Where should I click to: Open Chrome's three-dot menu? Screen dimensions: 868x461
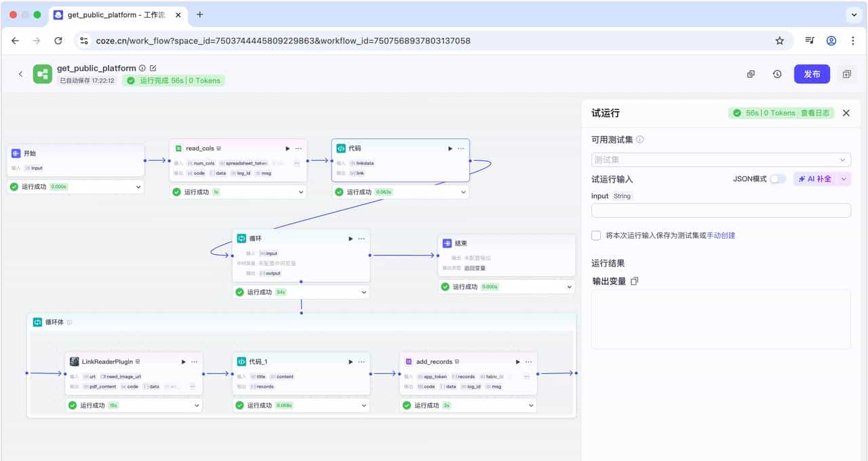point(853,41)
